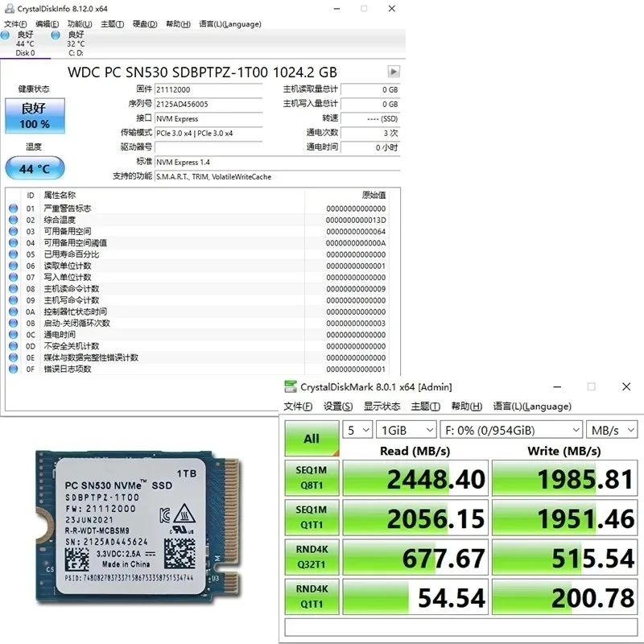The image size is (644, 644).
Task: Click the 通电时间 value 0 小时
Action: (x=370, y=147)
